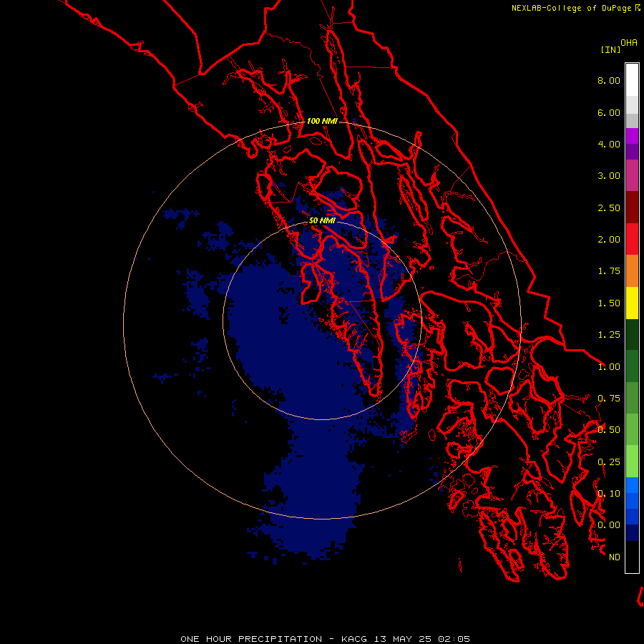The height and width of the screenshot is (644, 644).
Task: Select the yellow swatch beside 1.50
Action: pyautogui.click(x=632, y=303)
